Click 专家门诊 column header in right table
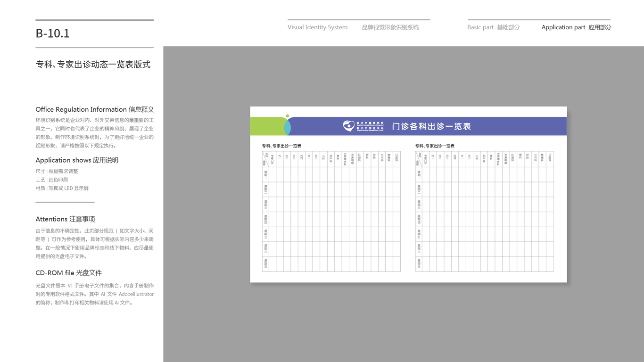 [426, 159]
